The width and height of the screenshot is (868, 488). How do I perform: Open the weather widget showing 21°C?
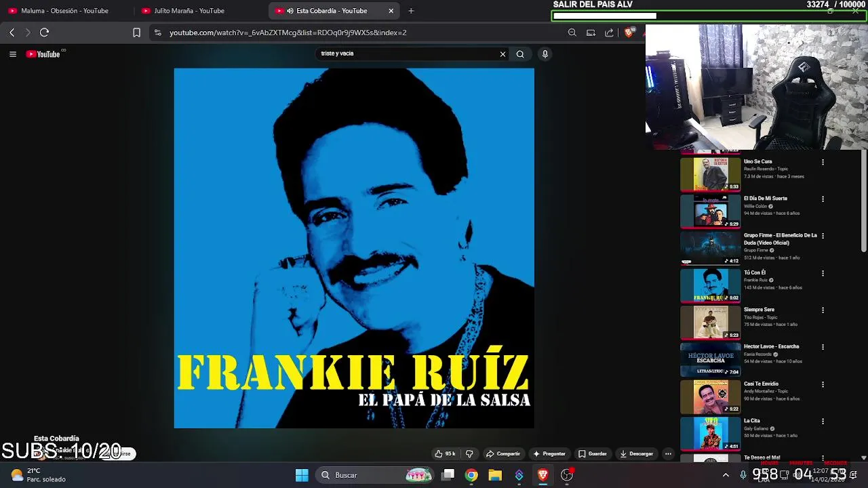point(38,475)
